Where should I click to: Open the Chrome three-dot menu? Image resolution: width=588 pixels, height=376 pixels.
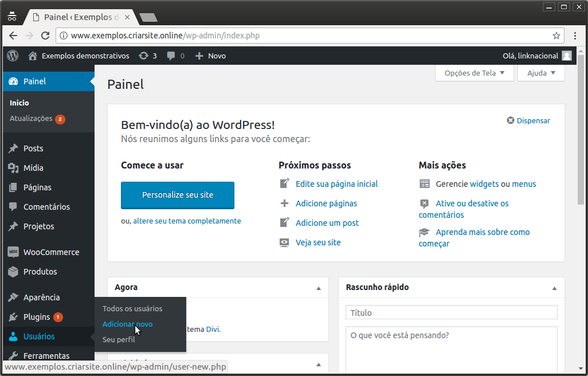click(x=575, y=36)
